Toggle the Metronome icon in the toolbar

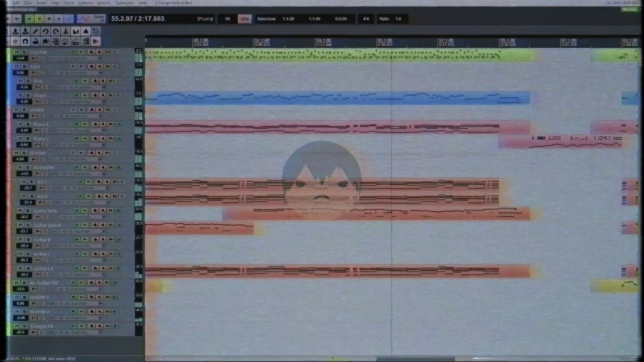click(66, 31)
